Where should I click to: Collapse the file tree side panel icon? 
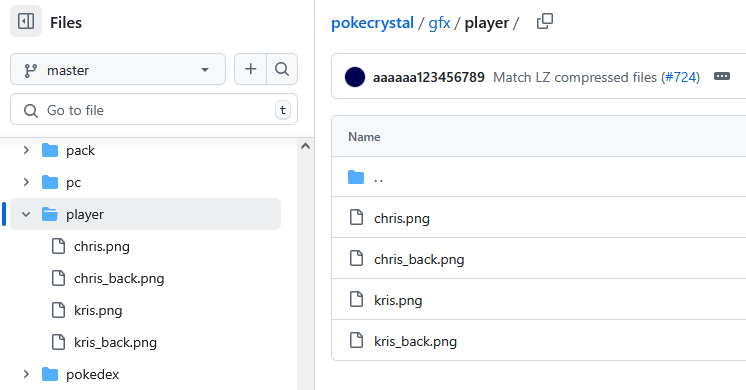[x=26, y=21]
